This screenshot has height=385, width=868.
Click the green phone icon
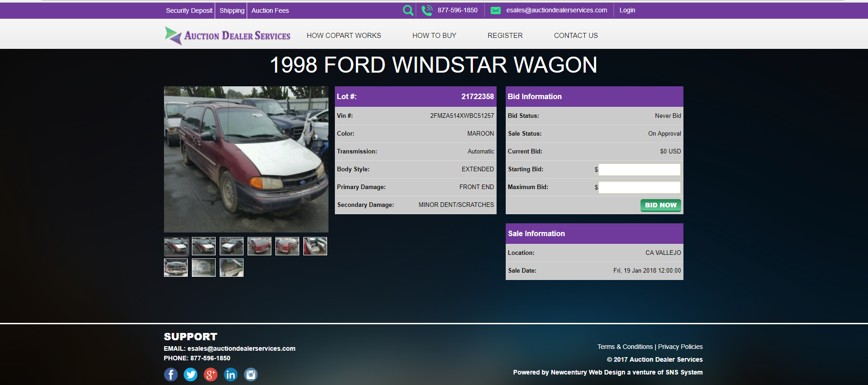[x=427, y=10]
